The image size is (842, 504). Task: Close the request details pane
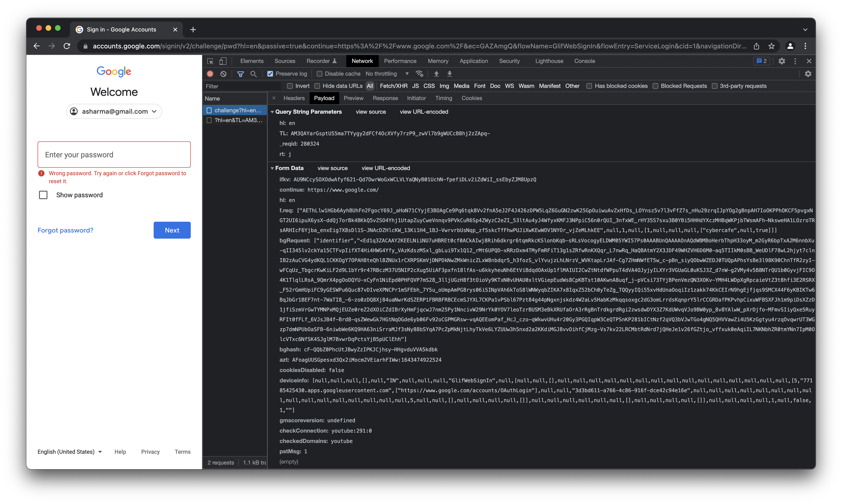tap(274, 98)
